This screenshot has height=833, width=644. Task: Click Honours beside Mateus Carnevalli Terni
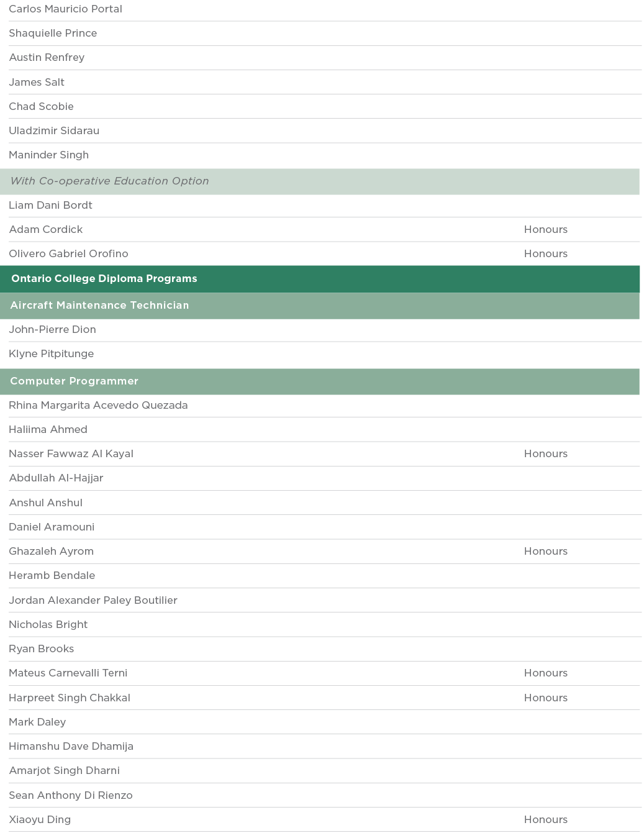click(545, 673)
